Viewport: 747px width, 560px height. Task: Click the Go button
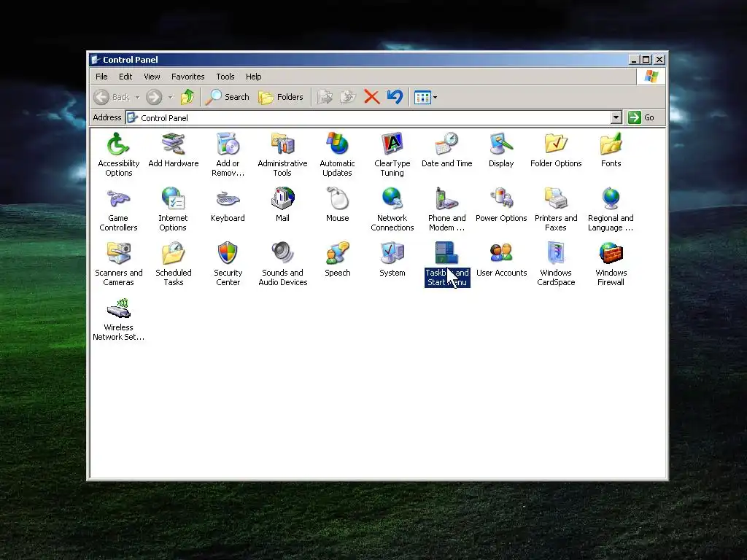coord(642,117)
